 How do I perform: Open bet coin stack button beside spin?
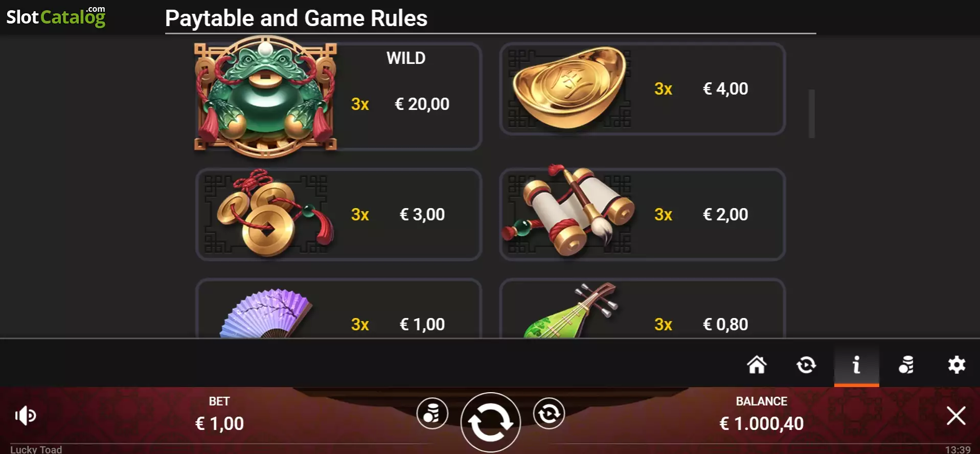pyautogui.click(x=432, y=413)
